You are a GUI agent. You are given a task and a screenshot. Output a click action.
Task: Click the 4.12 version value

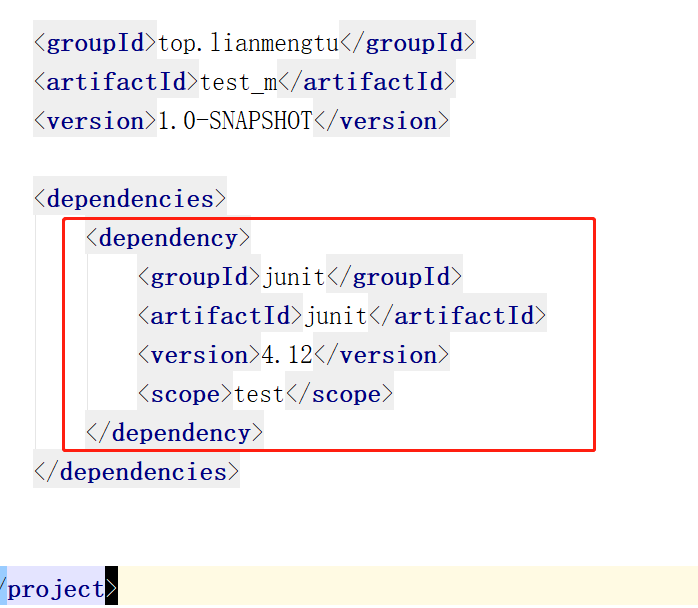(x=287, y=355)
